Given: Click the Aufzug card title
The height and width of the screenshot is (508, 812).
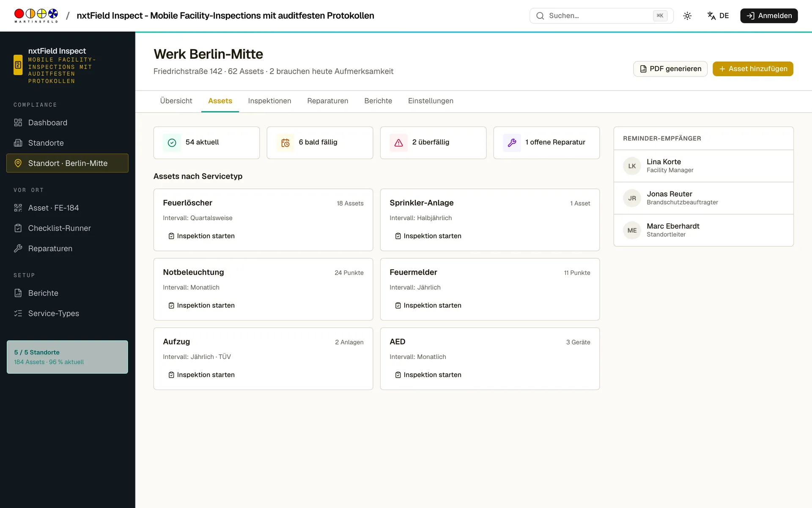Looking at the screenshot, I should 176,342.
